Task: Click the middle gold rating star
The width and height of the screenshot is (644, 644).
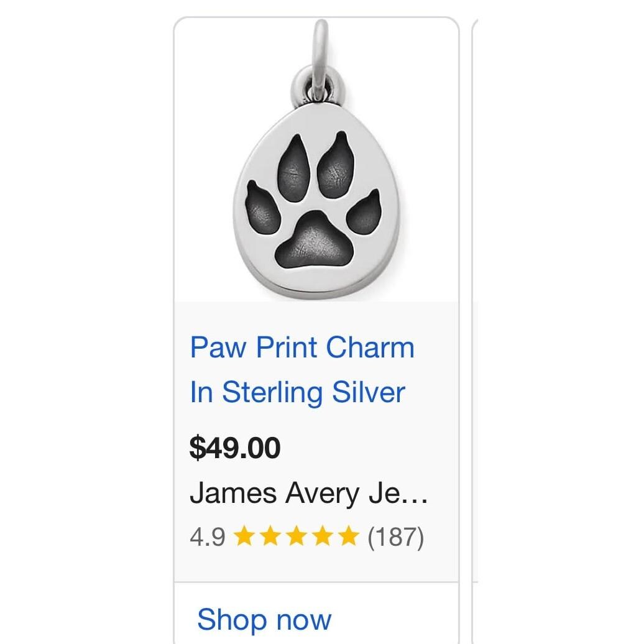Action: (x=296, y=536)
